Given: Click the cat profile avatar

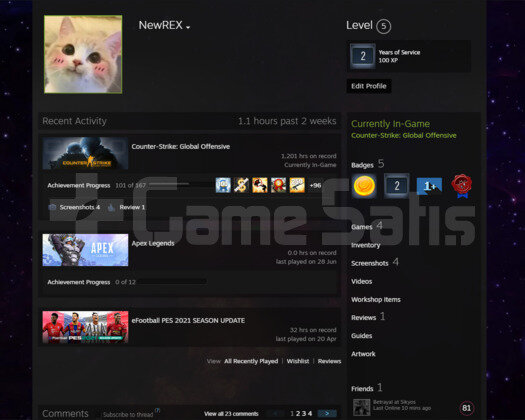Looking at the screenshot, I should [x=83, y=54].
